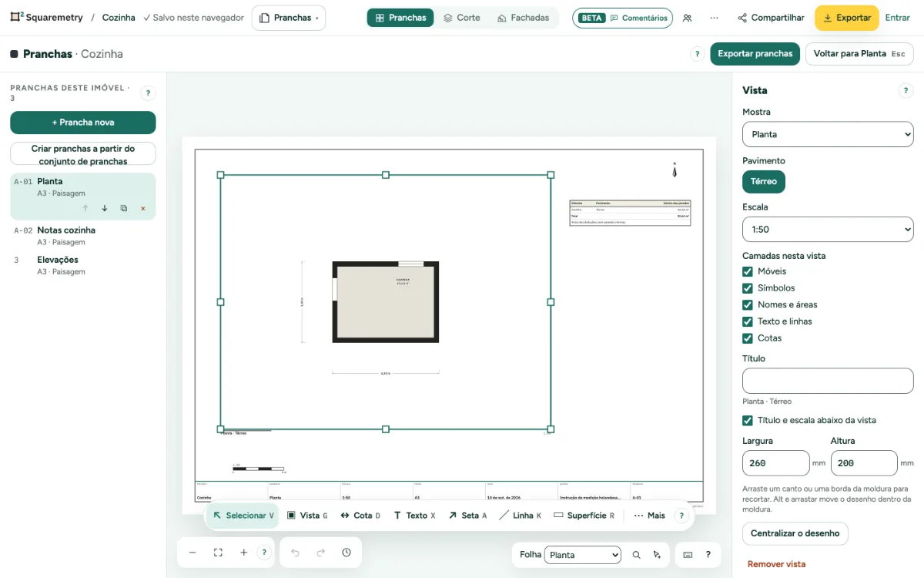Expand the Pranchas dropdown in top bar
The image size is (924, 578).
pos(289,18)
